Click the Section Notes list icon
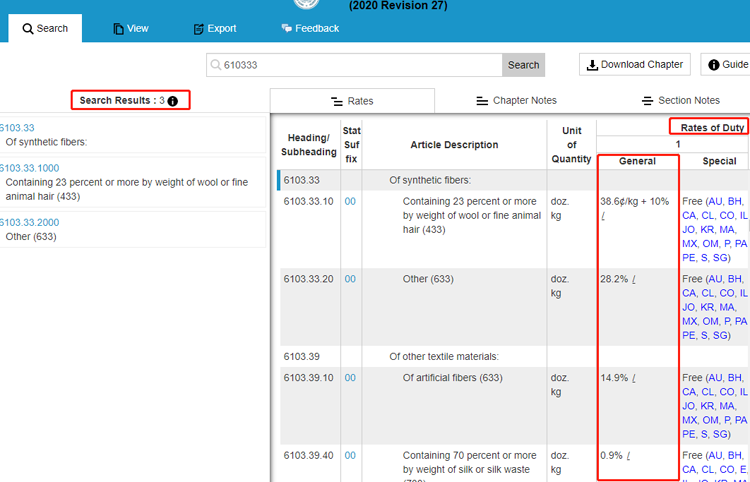This screenshot has height=482, width=750. click(x=647, y=101)
